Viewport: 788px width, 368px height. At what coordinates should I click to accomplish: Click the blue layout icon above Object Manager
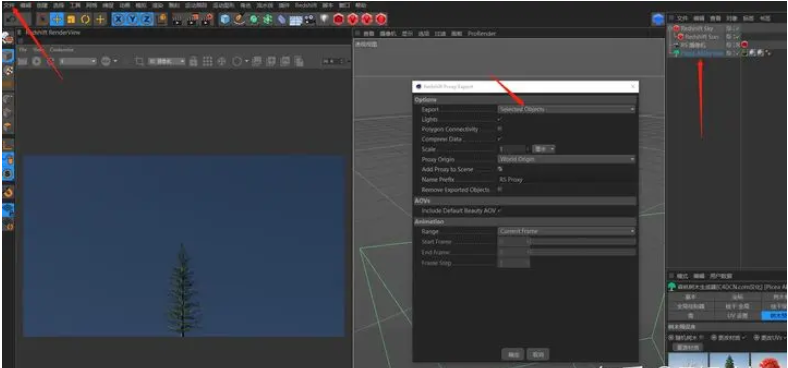pyautogui.click(x=658, y=19)
